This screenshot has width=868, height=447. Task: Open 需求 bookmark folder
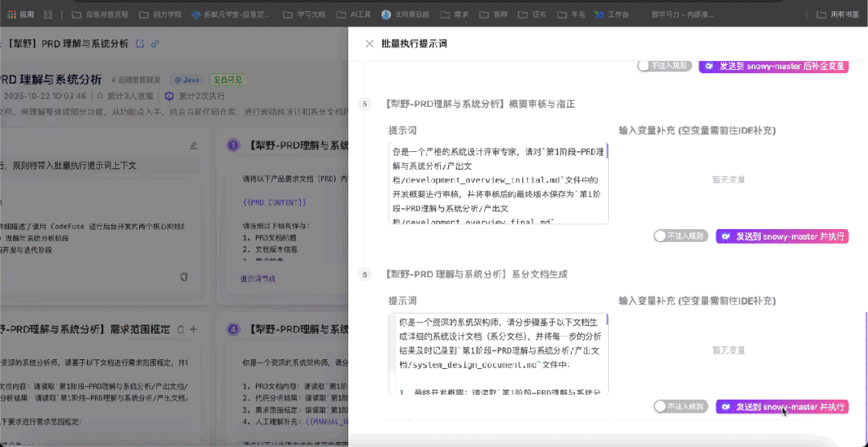click(455, 14)
